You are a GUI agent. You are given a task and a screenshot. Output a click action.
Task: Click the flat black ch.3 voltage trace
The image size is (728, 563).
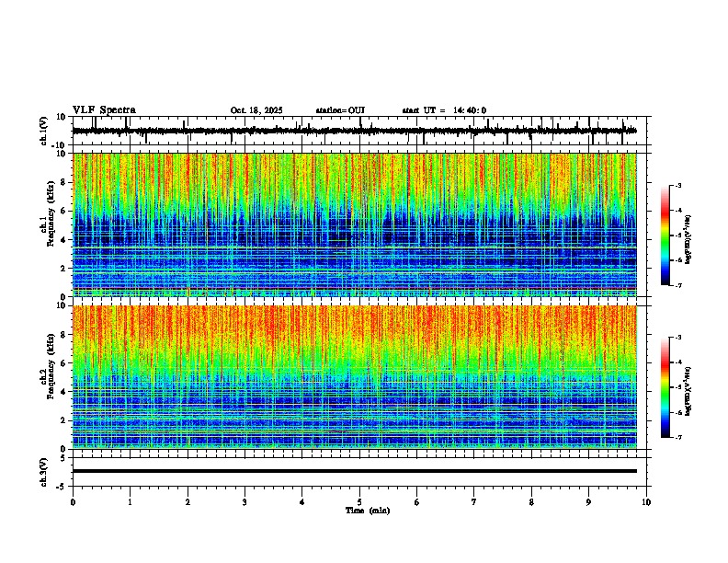point(355,471)
